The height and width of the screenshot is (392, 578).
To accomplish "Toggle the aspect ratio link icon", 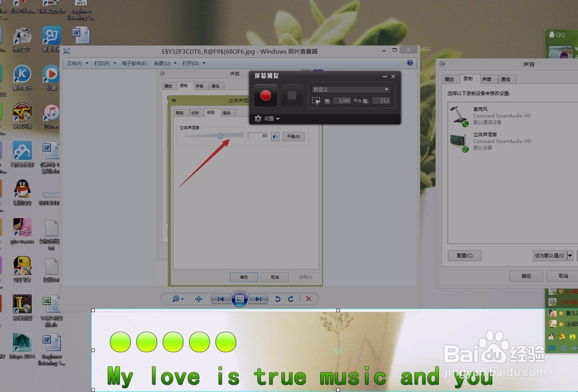I will pyautogui.click(x=357, y=100).
